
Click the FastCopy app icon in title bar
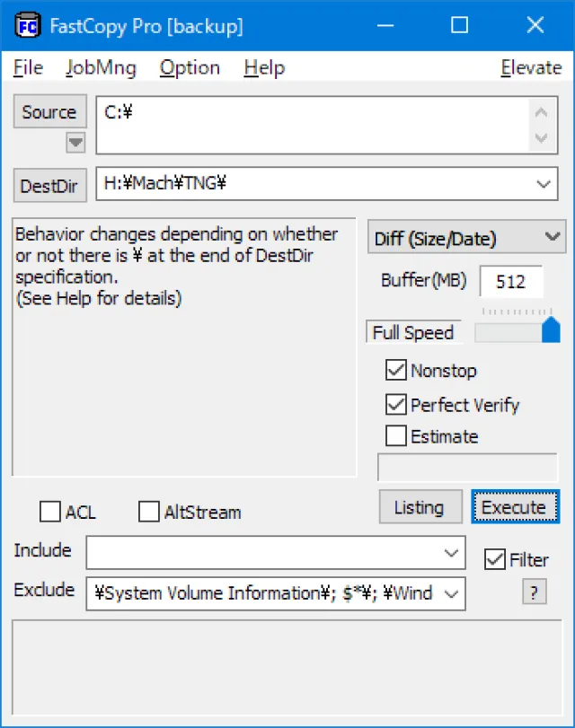coord(28,25)
